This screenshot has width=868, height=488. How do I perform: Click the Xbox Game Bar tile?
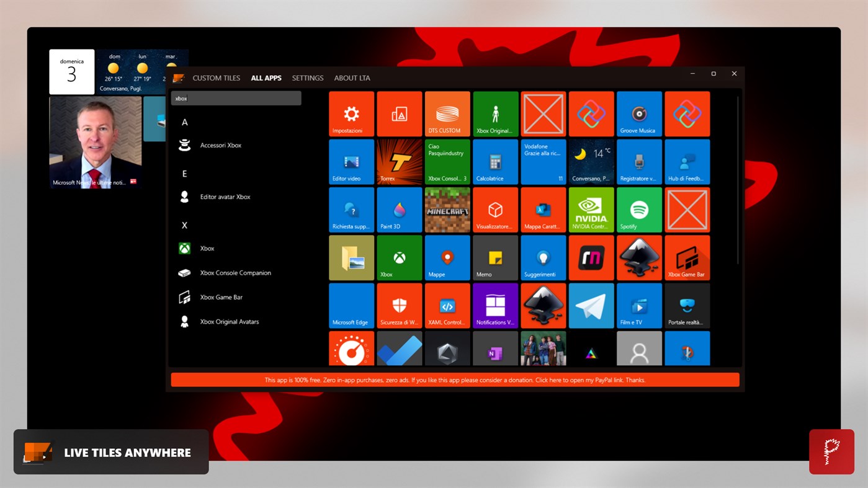(687, 257)
